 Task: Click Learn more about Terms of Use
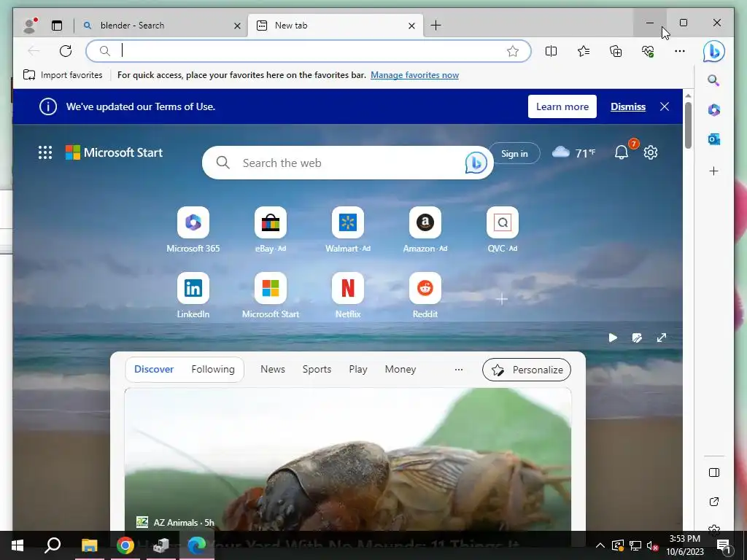click(562, 106)
